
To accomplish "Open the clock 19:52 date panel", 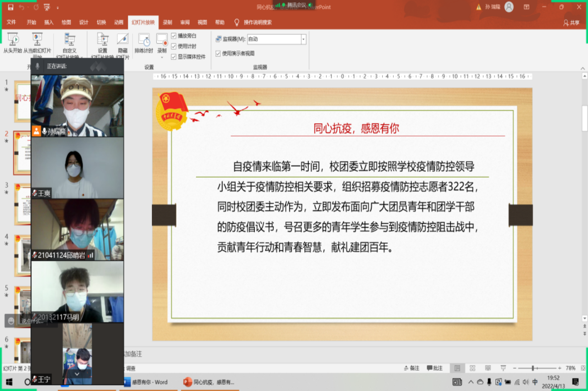I will coord(554,382).
